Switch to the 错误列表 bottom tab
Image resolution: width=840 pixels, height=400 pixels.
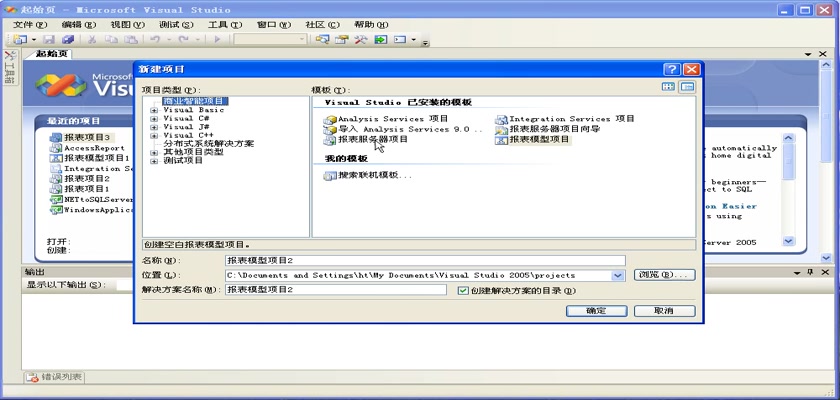(55, 377)
